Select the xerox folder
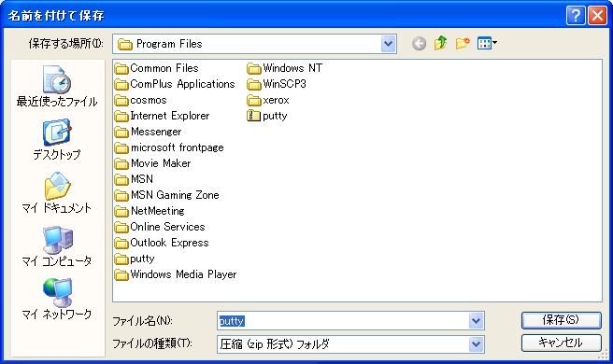The width and height of the screenshot is (613, 364). click(268, 100)
